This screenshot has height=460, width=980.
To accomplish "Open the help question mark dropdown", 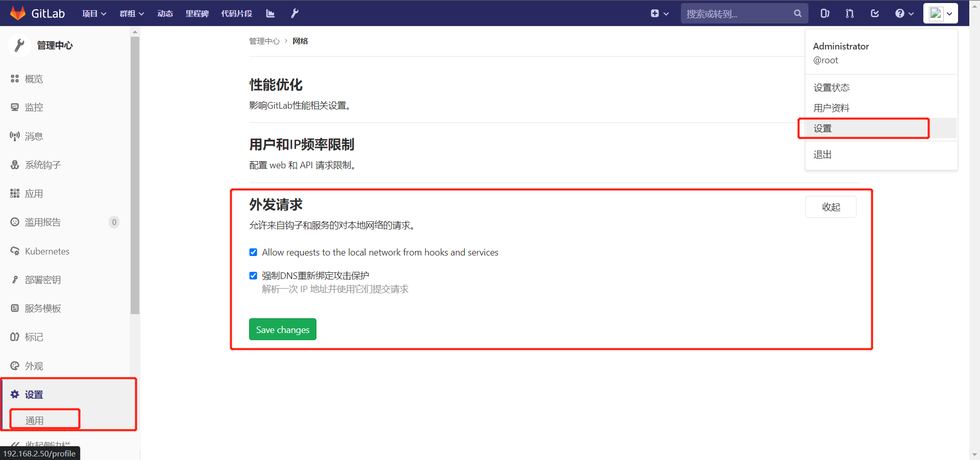I will [904, 13].
